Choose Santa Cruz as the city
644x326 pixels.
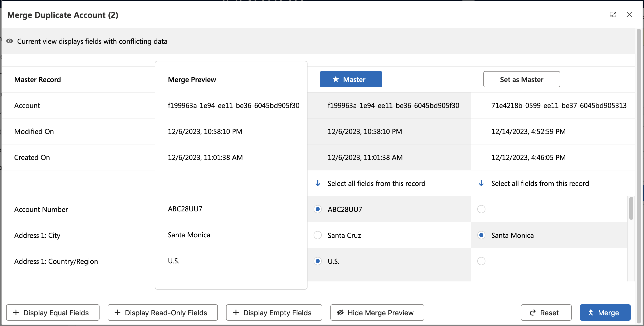click(318, 235)
